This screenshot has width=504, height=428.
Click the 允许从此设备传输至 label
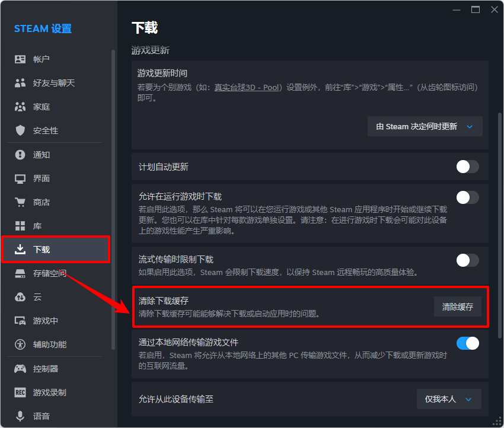point(176,399)
